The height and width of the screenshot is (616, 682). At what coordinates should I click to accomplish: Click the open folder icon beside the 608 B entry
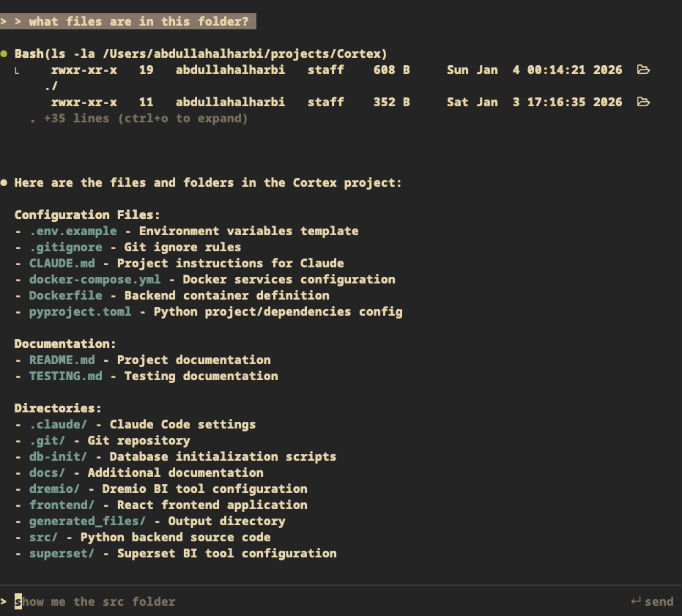click(643, 70)
